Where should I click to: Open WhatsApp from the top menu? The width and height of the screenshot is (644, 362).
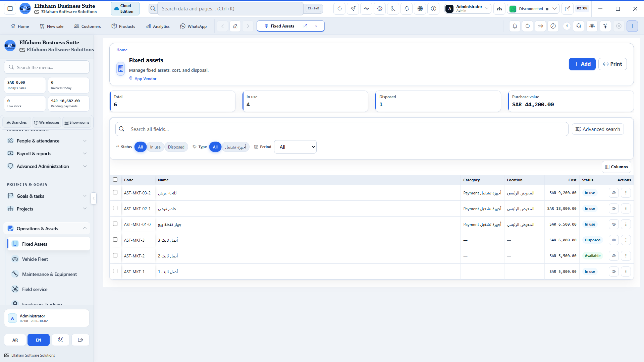(193, 26)
